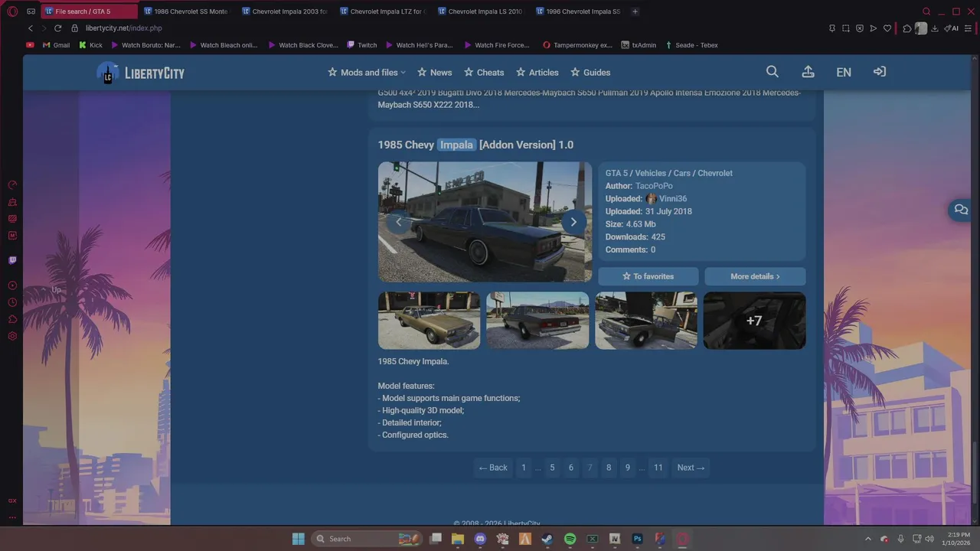980x551 pixels.
Task: Switch to 1986 Chevrolet SS Monte tab
Action: coord(186,11)
